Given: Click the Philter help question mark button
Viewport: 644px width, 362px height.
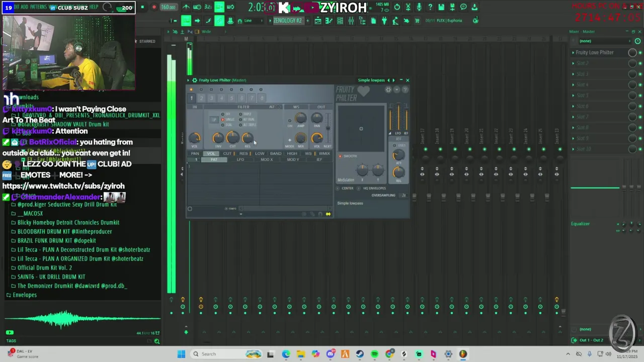Looking at the screenshot, I should (x=405, y=89).
